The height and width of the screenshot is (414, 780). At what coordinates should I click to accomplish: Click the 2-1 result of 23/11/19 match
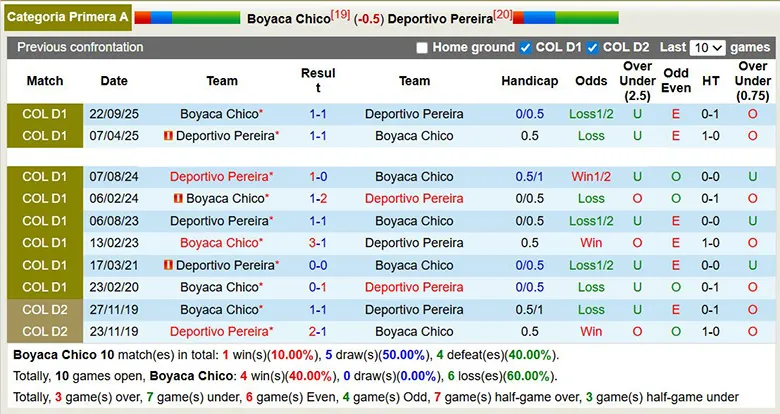pos(318,332)
